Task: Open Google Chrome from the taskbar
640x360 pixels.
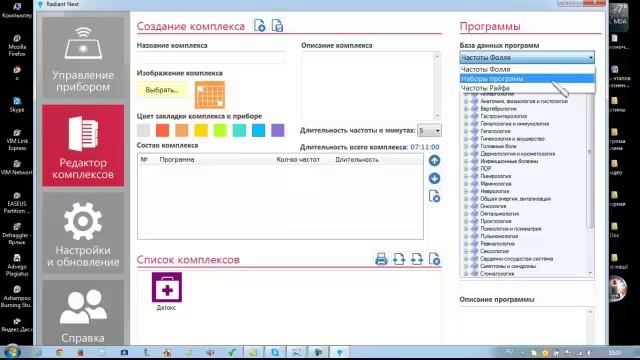Action: click(60, 352)
